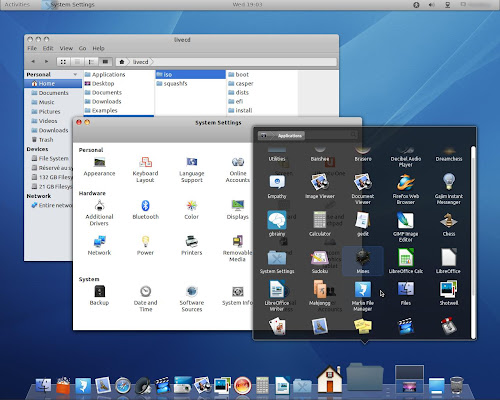Launch Document Viewer from Applications popup

(363, 189)
